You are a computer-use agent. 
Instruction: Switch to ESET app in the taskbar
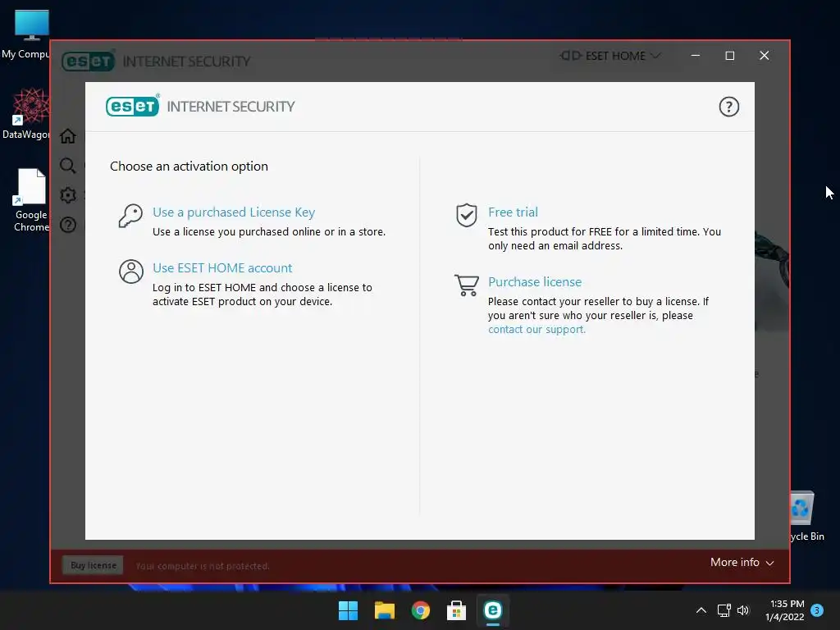(x=492, y=610)
